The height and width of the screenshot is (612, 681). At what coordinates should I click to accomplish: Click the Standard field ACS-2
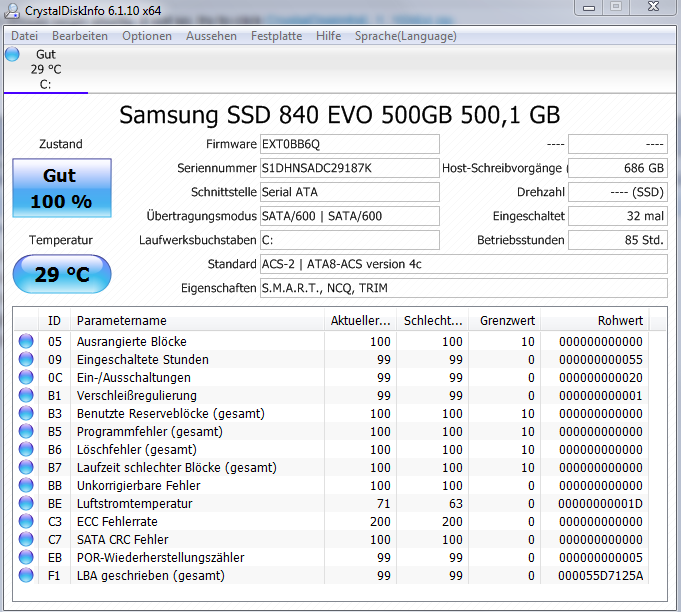463,264
